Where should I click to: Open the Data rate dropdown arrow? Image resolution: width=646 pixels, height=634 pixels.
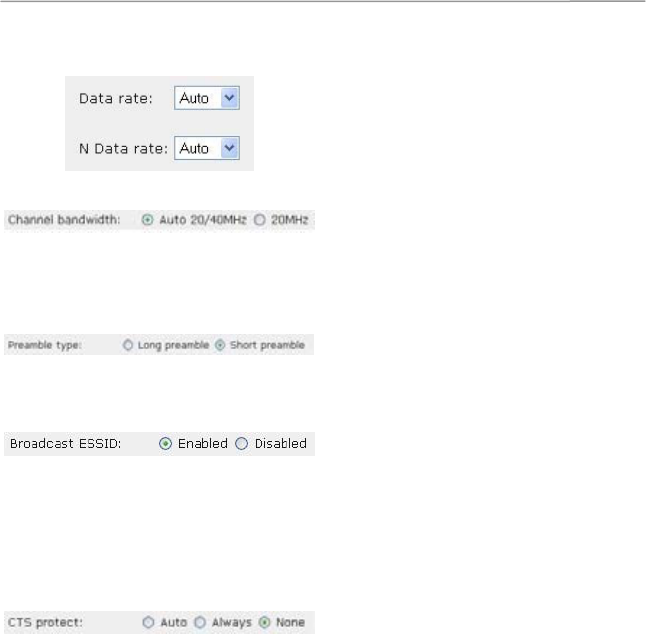click(x=229, y=98)
